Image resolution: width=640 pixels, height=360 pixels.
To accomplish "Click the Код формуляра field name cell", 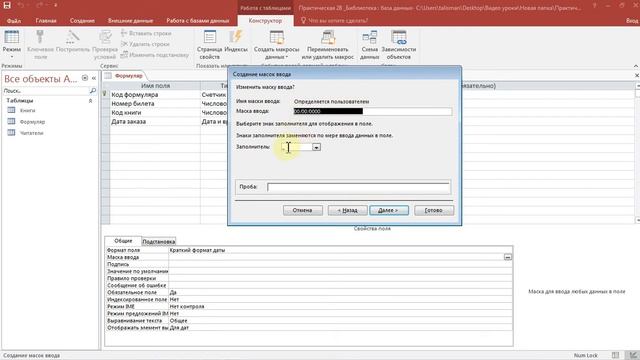I will pyautogui.click(x=155, y=95).
